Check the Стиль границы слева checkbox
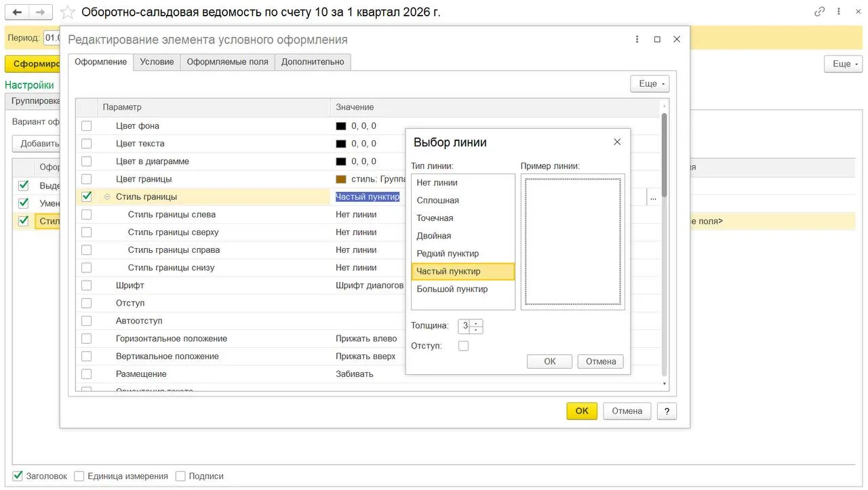Screen dimensions: 868x490 click(x=86, y=214)
